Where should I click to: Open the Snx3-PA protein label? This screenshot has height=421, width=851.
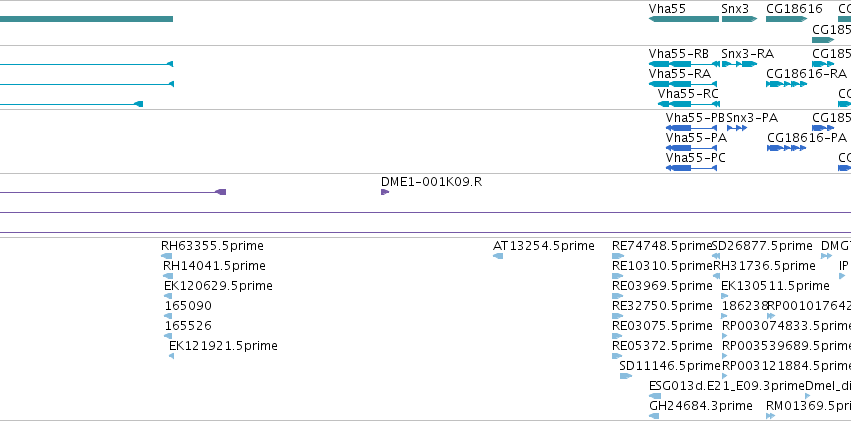752,118
